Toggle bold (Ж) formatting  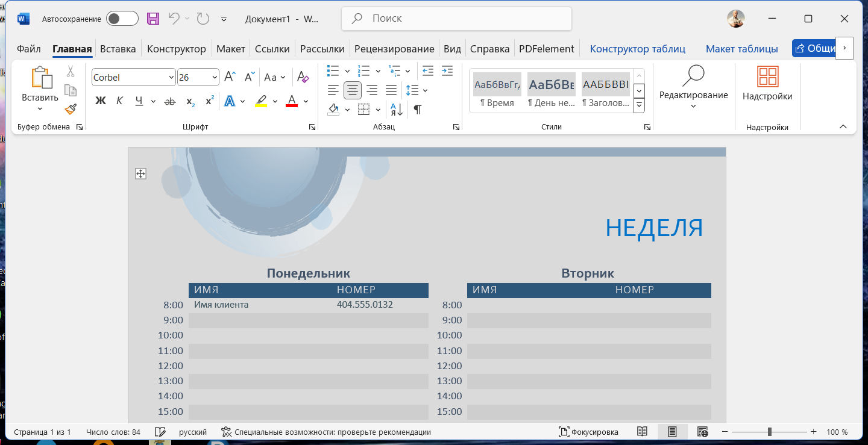(101, 101)
